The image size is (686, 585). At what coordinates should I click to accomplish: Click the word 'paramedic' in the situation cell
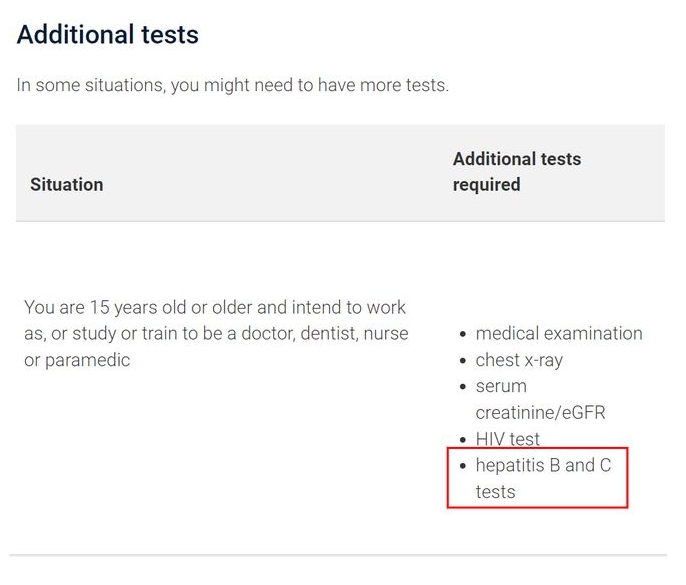click(x=88, y=361)
